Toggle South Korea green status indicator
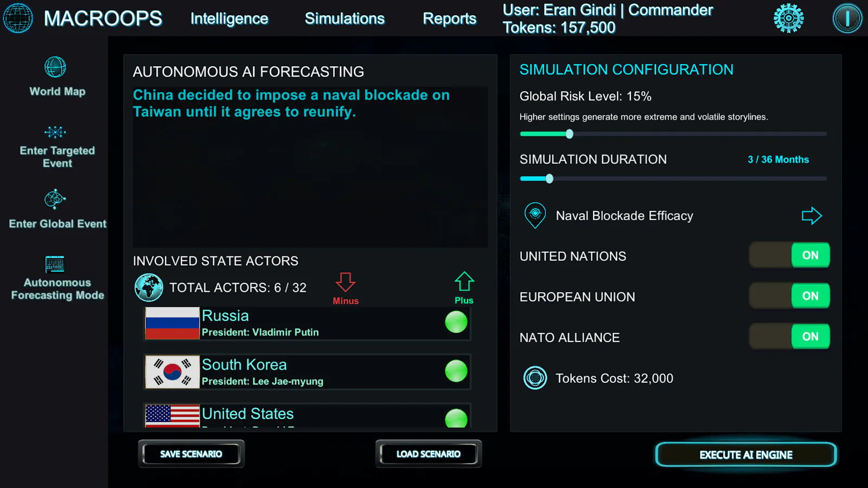 click(x=456, y=371)
